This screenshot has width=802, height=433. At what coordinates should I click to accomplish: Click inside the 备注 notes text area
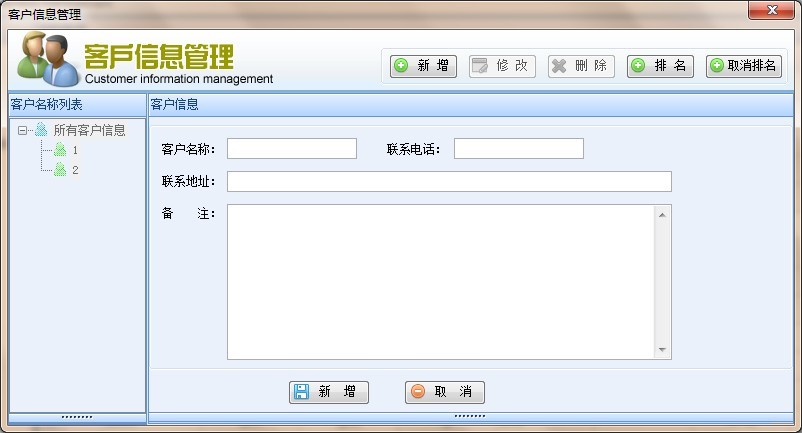coord(440,281)
